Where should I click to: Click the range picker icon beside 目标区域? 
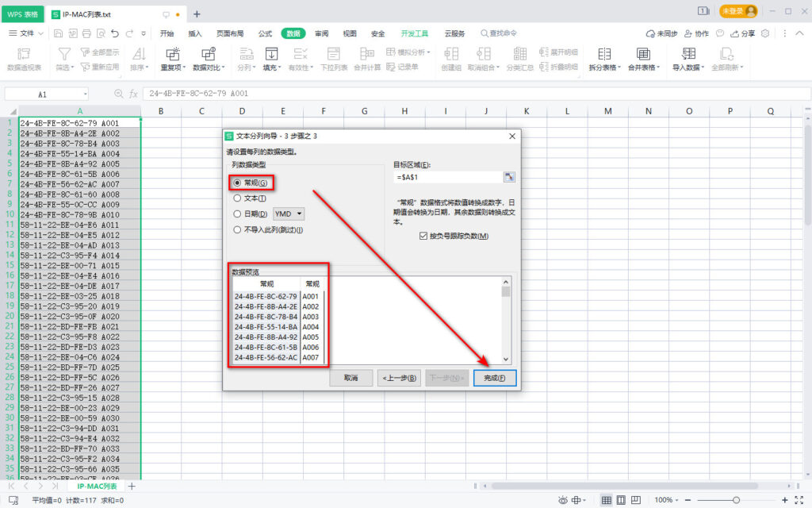(x=509, y=177)
